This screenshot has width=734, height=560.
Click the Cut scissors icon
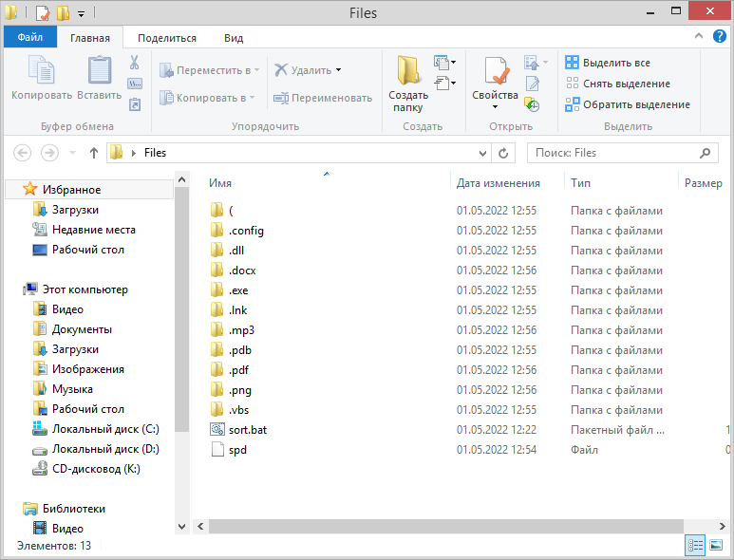coord(134,63)
